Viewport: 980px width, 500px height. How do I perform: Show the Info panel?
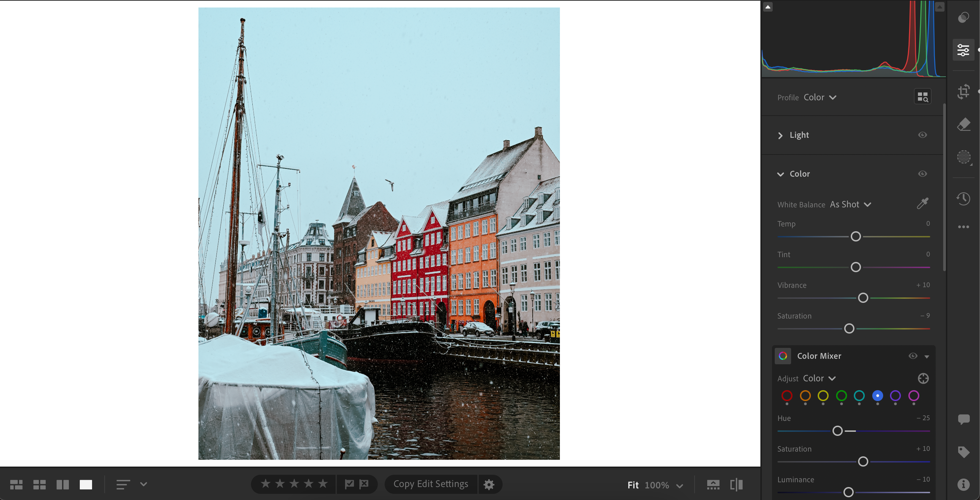[x=964, y=484]
